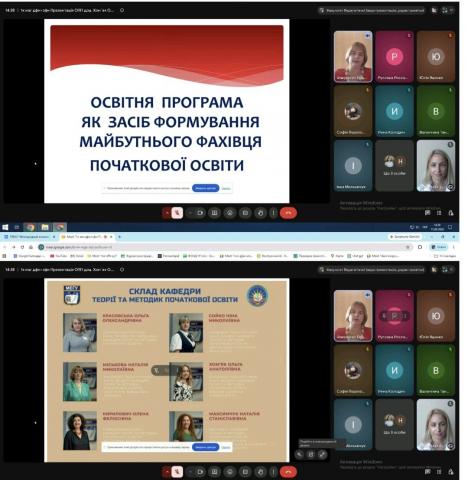Select the presenter's video tile in upper participant grid
The height and width of the screenshot is (480, 468).
353,56
